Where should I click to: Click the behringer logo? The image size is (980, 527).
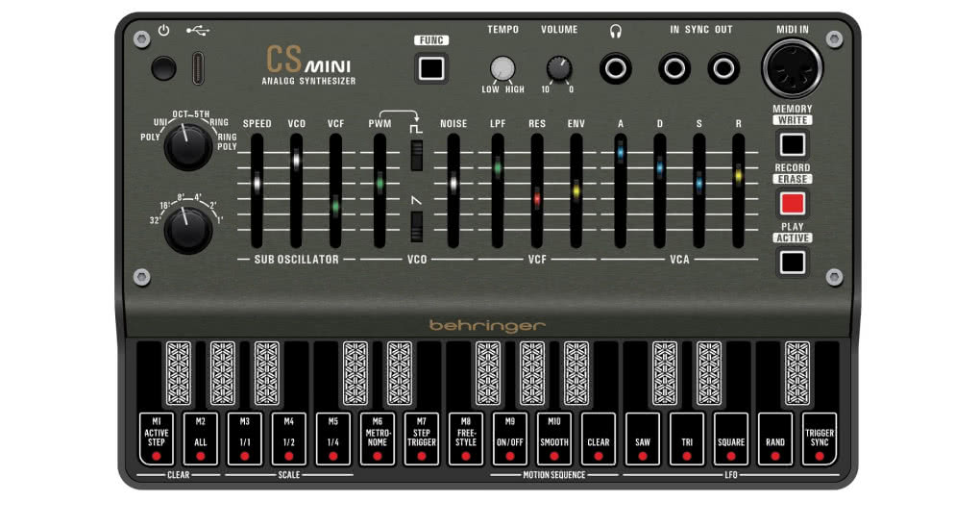click(487, 325)
